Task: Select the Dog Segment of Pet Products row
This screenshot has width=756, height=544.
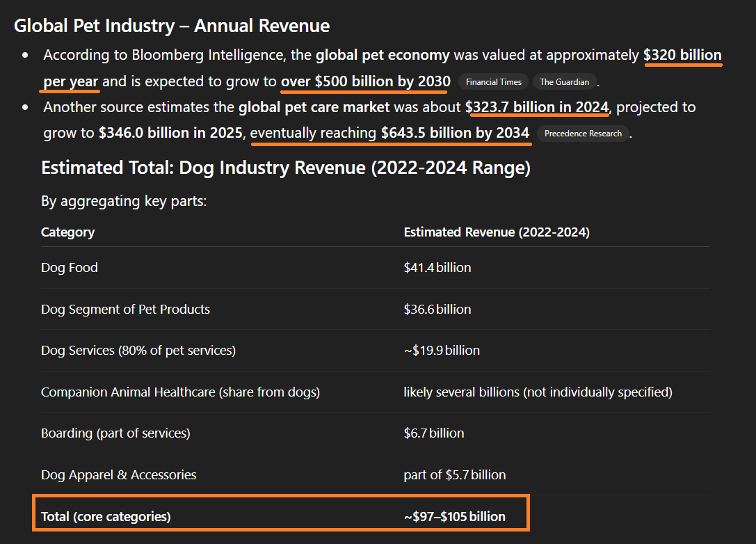Action: [125, 309]
